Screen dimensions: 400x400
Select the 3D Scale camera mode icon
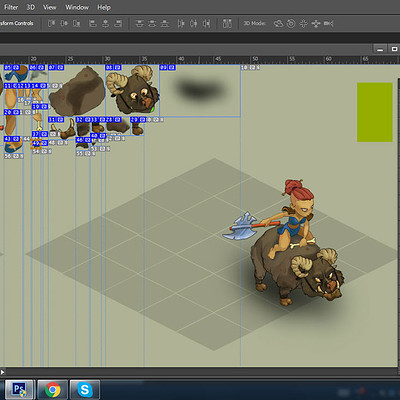click(x=328, y=23)
